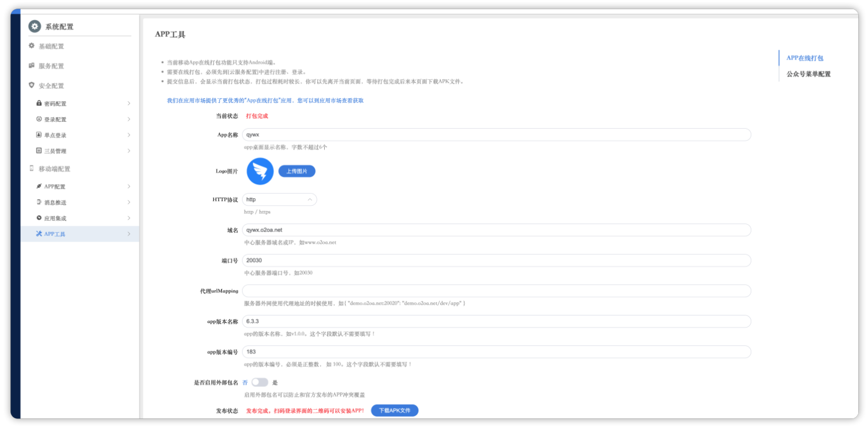The image size is (868, 431).
Task: Expand the 消息推送 chevron arrow
Action: 128,202
